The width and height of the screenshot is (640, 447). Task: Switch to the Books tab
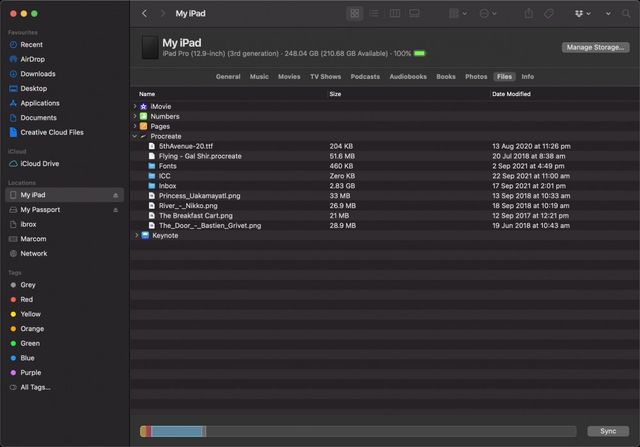[x=446, y=77]
